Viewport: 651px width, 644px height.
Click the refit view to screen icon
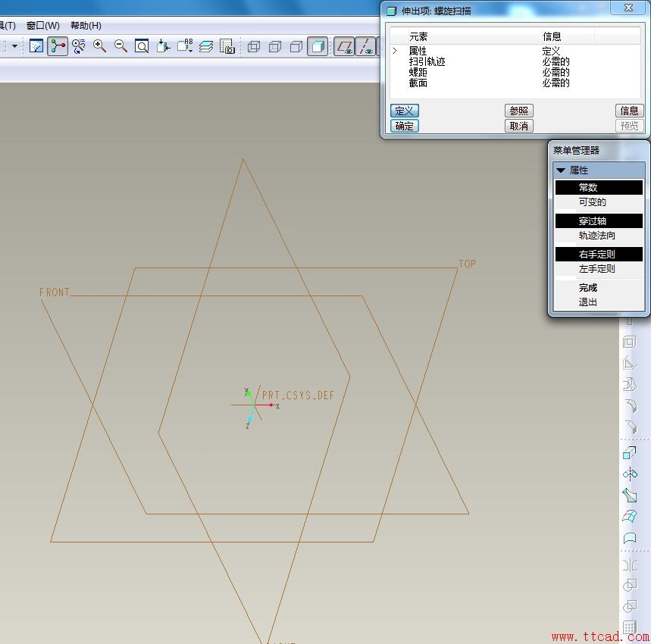coord(142,46)
